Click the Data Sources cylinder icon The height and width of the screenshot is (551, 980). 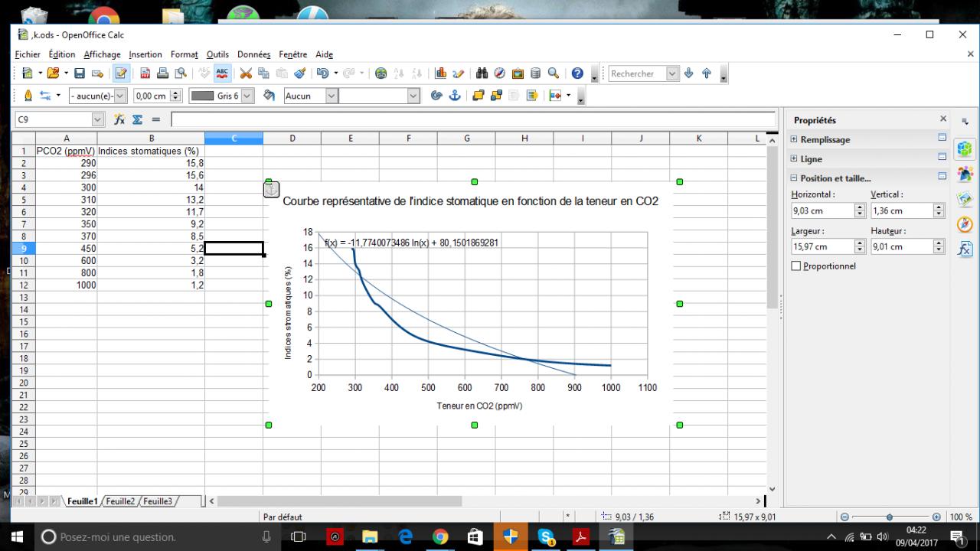click(535, 73)
